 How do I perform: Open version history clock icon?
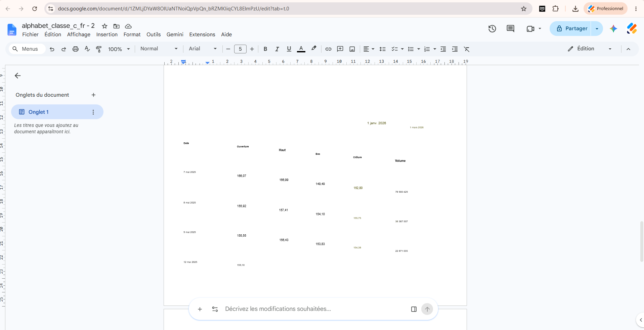tap(492, 29)
